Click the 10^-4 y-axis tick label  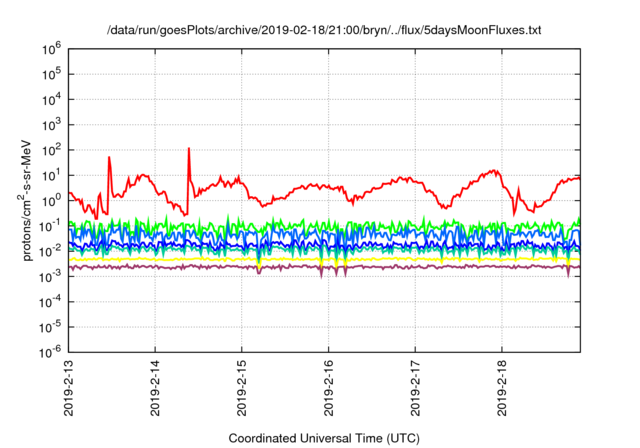coord(50,302)
